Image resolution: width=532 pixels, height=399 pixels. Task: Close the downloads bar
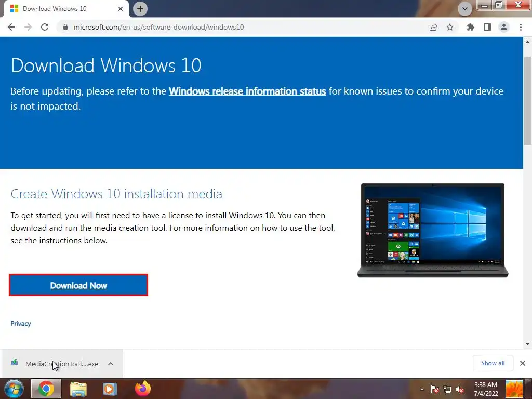pos(523,363)
